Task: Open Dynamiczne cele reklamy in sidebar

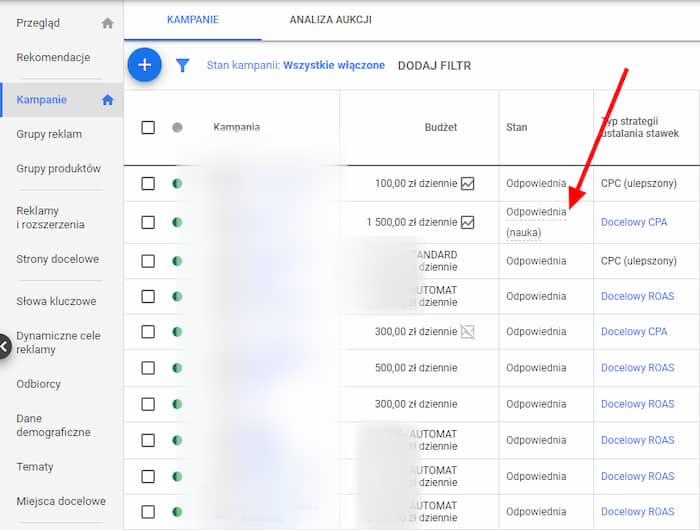Action: coord(58,342)
